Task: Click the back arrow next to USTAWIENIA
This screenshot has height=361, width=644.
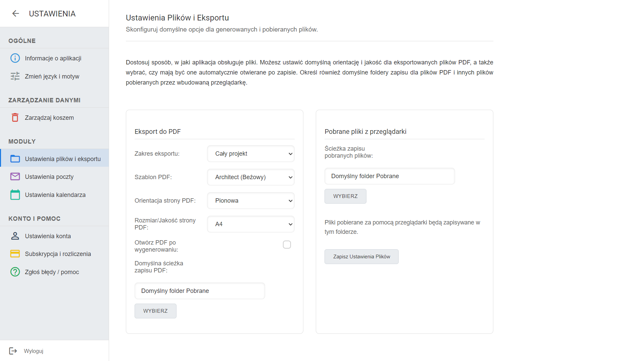Action: [x=15, y=13]
